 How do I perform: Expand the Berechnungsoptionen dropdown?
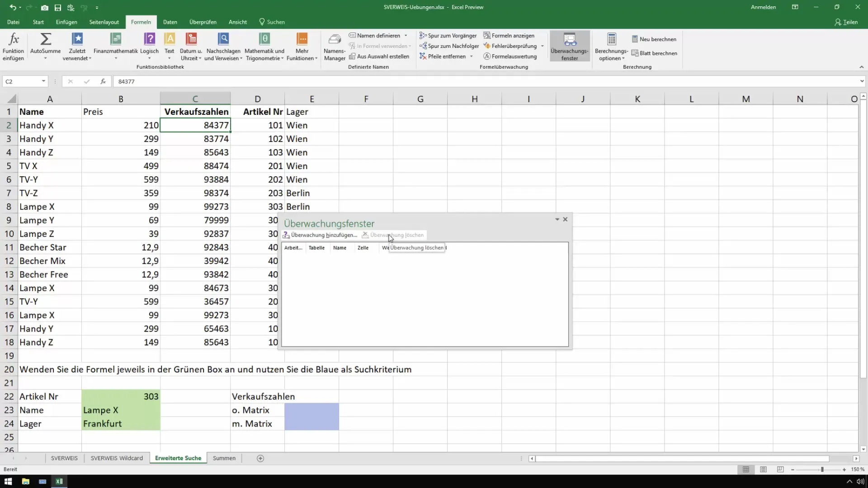coord(610,54)
